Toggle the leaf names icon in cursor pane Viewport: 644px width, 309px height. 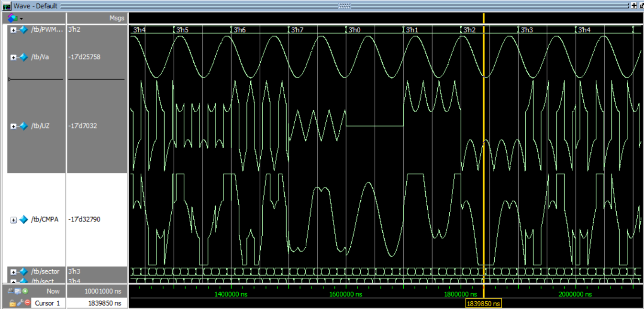(11, 291)
